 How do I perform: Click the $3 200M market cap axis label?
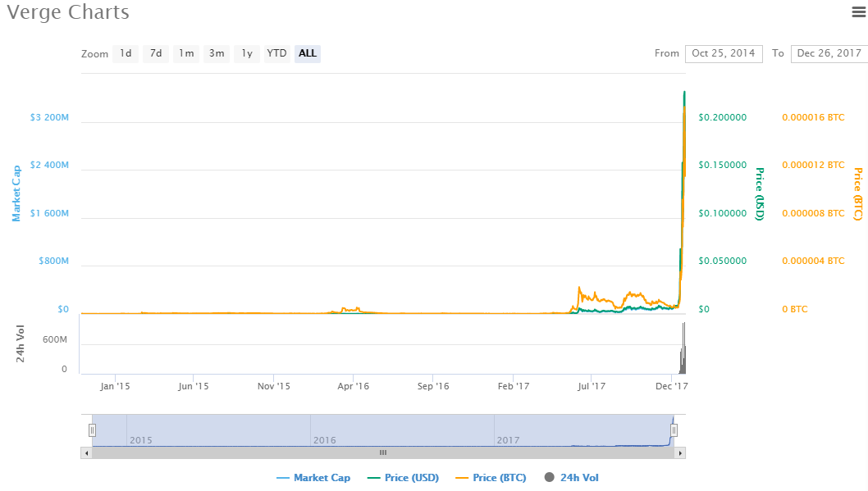pyautogui.click(x=49, y=117)
